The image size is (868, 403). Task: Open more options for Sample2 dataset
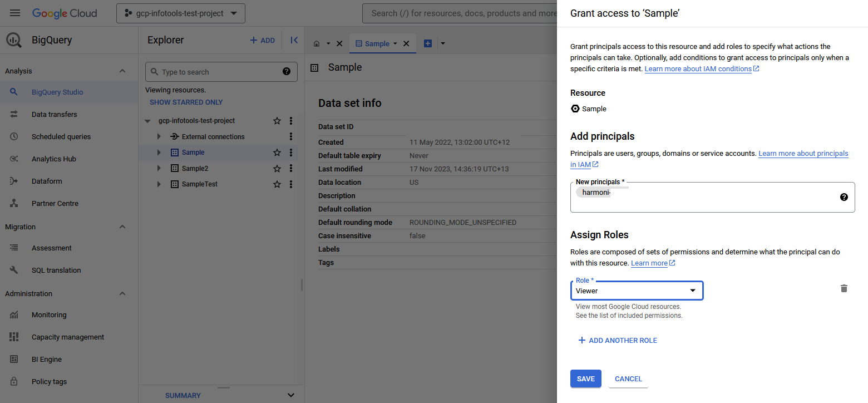(291, 168)
